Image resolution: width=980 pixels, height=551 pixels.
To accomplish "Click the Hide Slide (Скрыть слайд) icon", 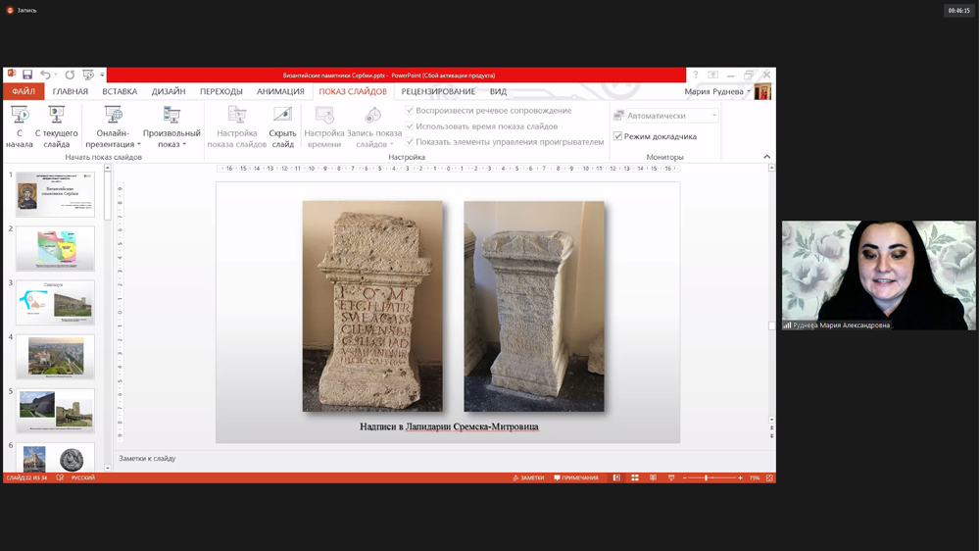I will 282,116.
